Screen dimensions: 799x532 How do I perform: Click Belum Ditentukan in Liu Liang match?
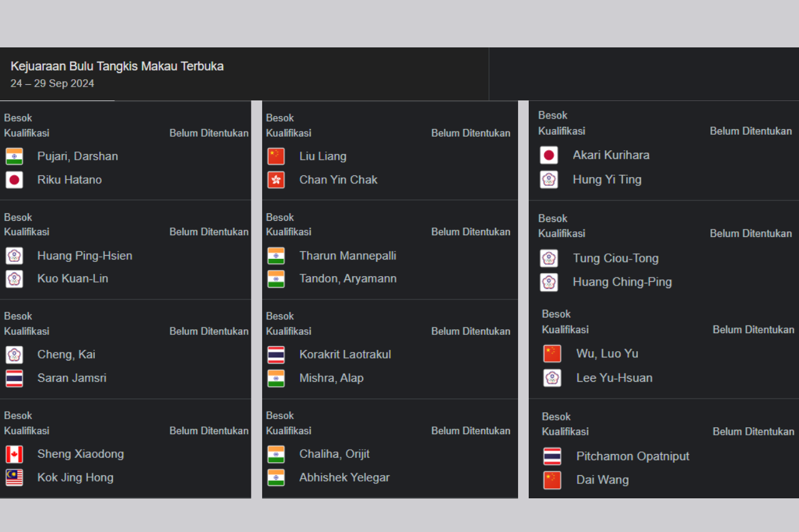pyautogui.click(x=471, y=133)
